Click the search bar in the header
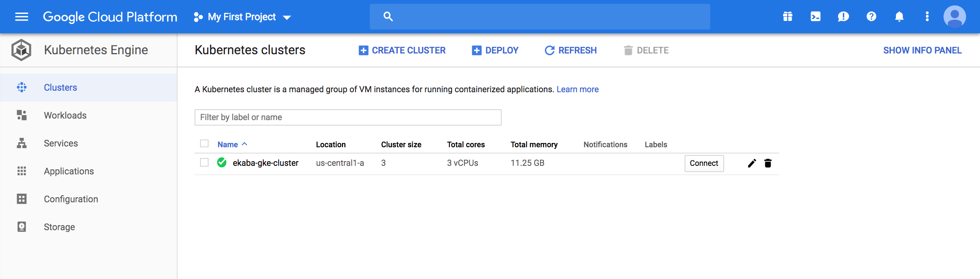 (x=540, y=17)
